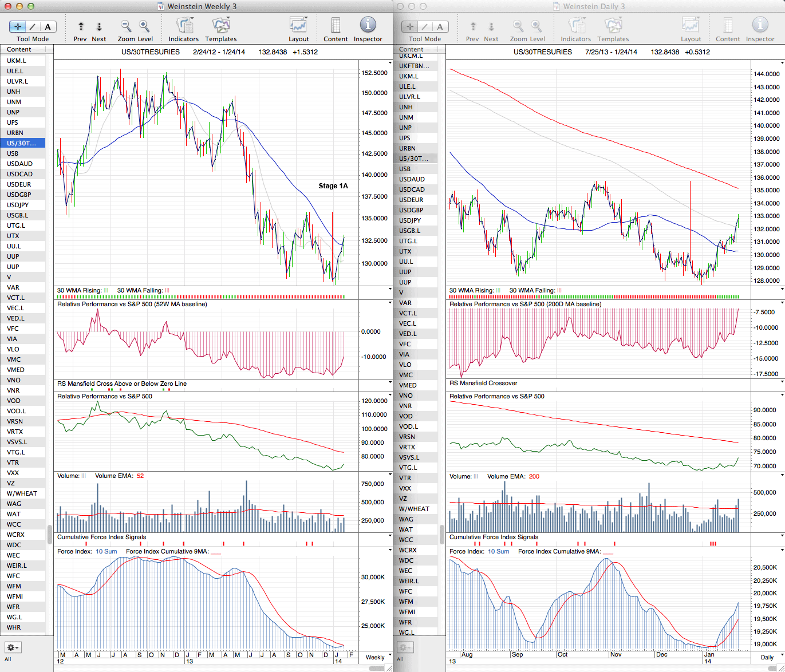Show the Inspector panel in Weekly window
The width and height of the screenshot is (785, 672).
pyautogui.click(x=368, y=26)
